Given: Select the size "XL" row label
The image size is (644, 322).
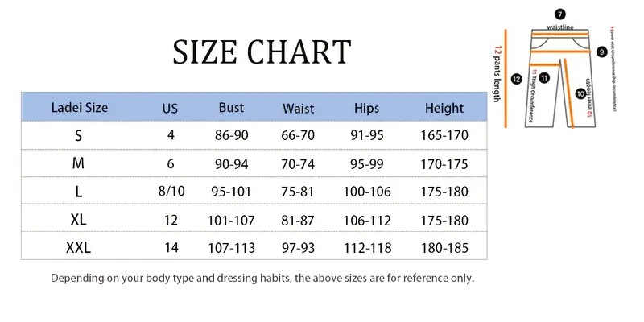Looking at the screenshot, I should click(78, 219).
